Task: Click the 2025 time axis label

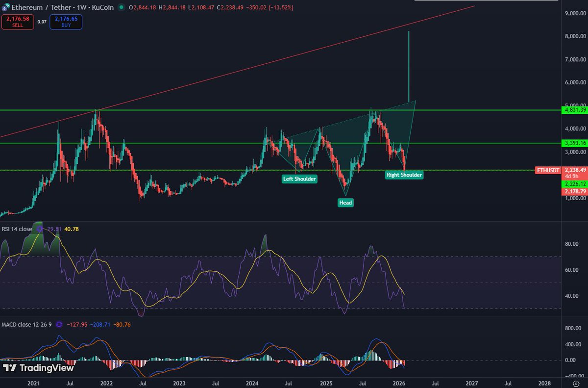Action: click(x=325, y=383)
